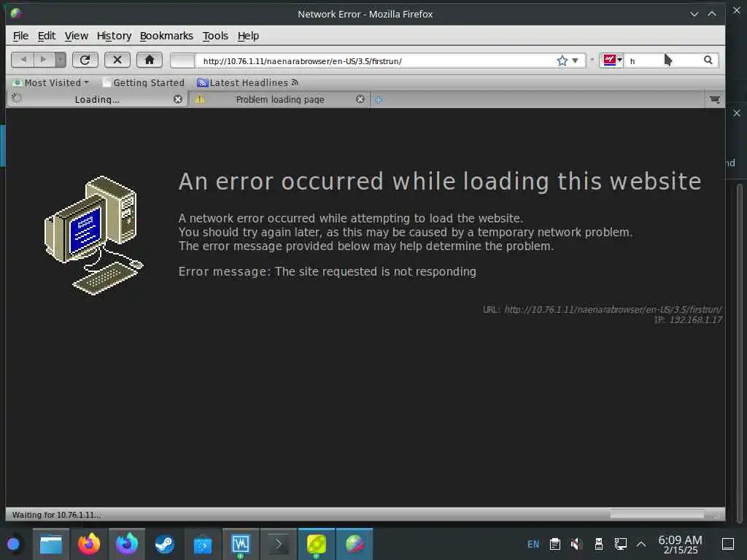The image size is (747, 560).
Task: Toggle the muted volume tray icon
Action: pos(576,544)
